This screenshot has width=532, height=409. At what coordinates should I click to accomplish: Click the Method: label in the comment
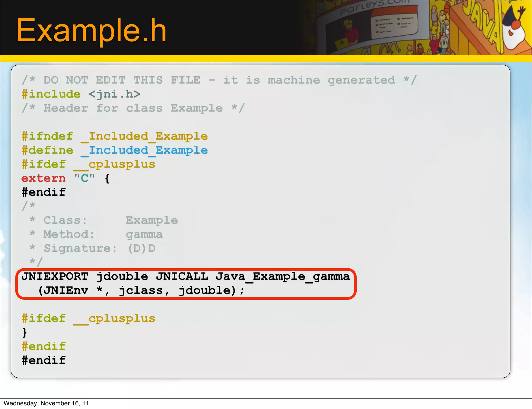(x=69, y=234)
